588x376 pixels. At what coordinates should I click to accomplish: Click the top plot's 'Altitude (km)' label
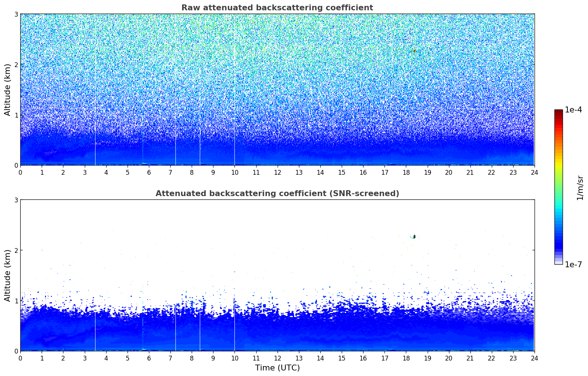click(7, 90)
